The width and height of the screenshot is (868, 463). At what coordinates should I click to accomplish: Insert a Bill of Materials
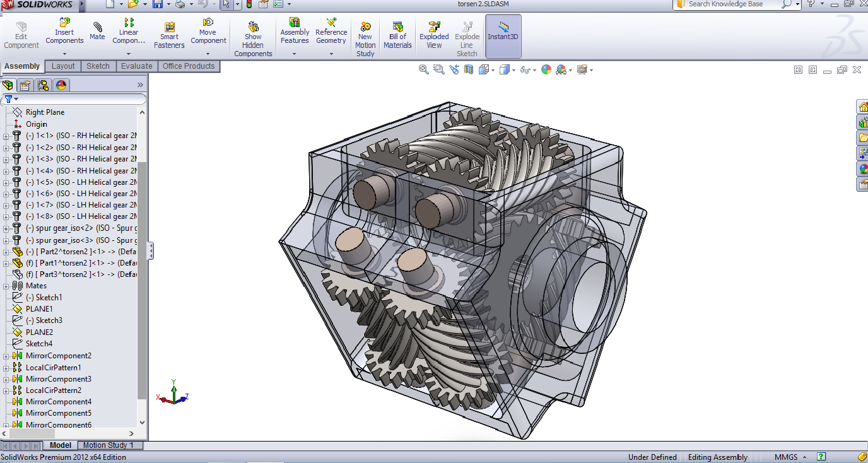397,35
